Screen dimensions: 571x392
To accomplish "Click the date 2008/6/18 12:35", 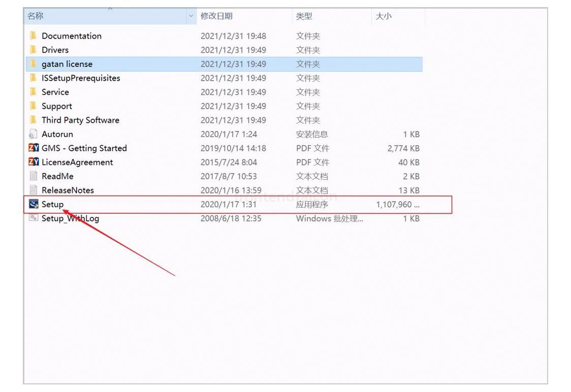I will click(x=231, y=218).
